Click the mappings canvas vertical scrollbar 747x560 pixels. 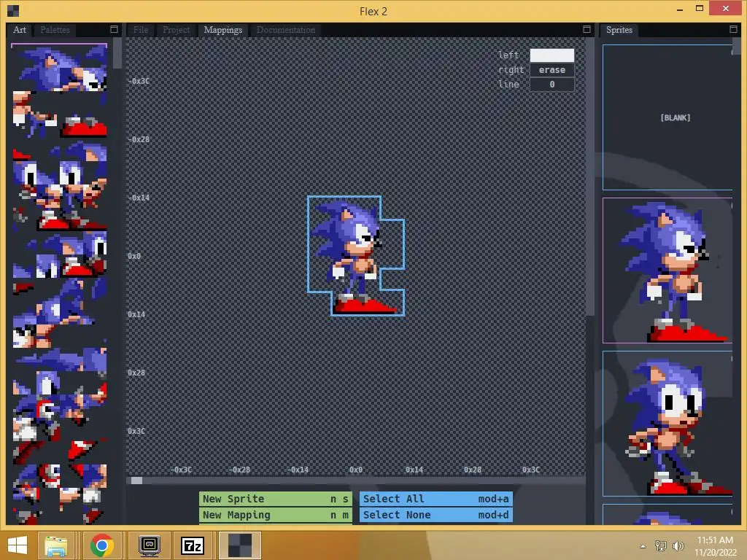(589, 176)
